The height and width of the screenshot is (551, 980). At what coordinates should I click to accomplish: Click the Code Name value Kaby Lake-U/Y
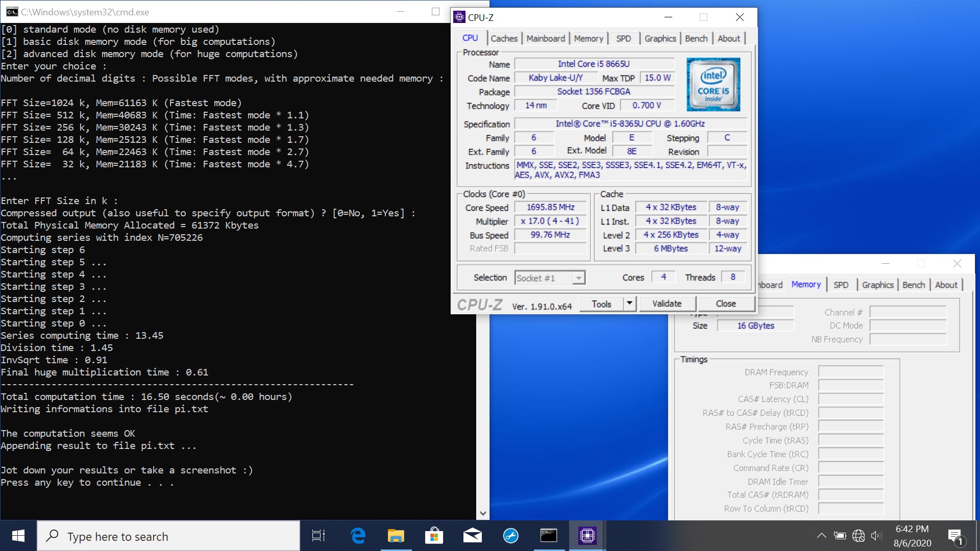tap(556, 78)
